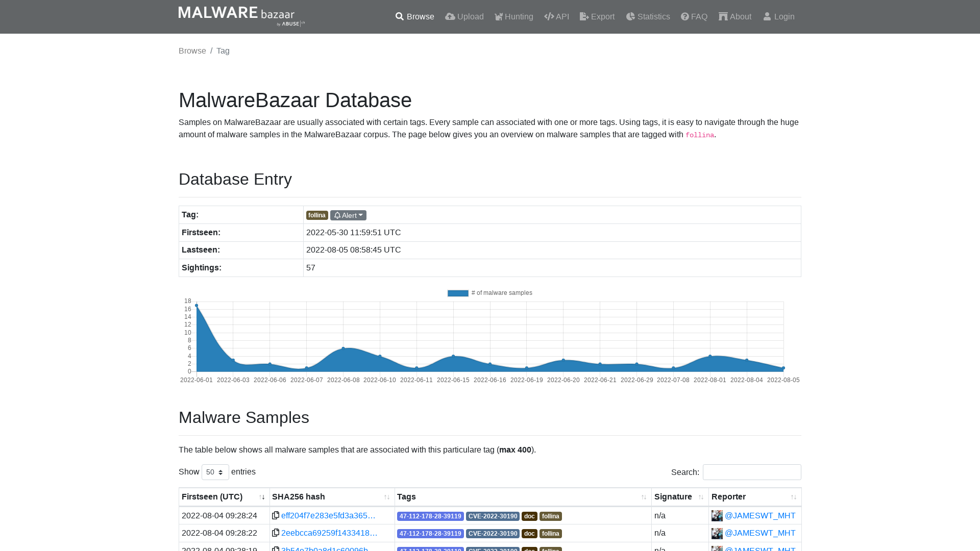Image resolution: width=980 pixels, height=551 pixels.
Task: Open the API nav item
Action: [556, 17]
